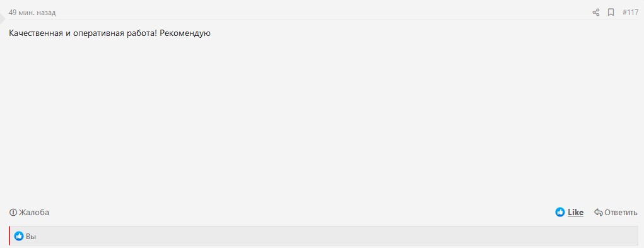Bookmark this post using the bookmark icon
Image resolution: width=644 pixels, height=248 pixels.
(611, 13)
